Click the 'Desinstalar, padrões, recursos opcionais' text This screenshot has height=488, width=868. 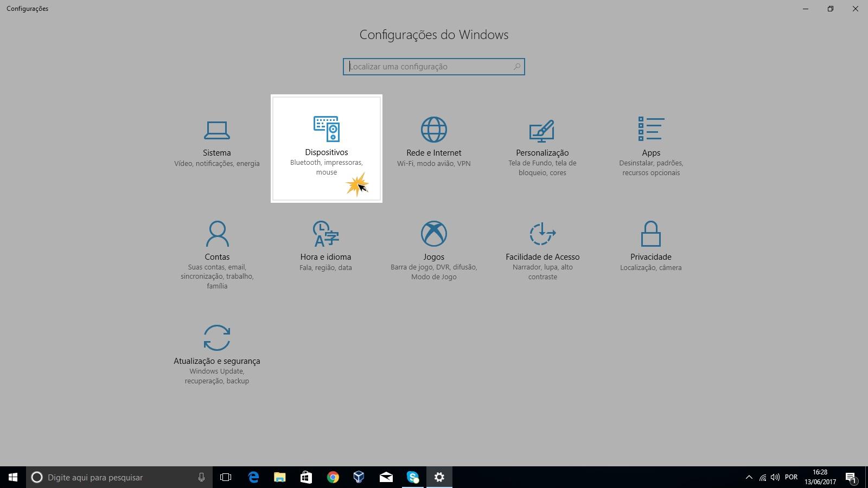(651, 168)
